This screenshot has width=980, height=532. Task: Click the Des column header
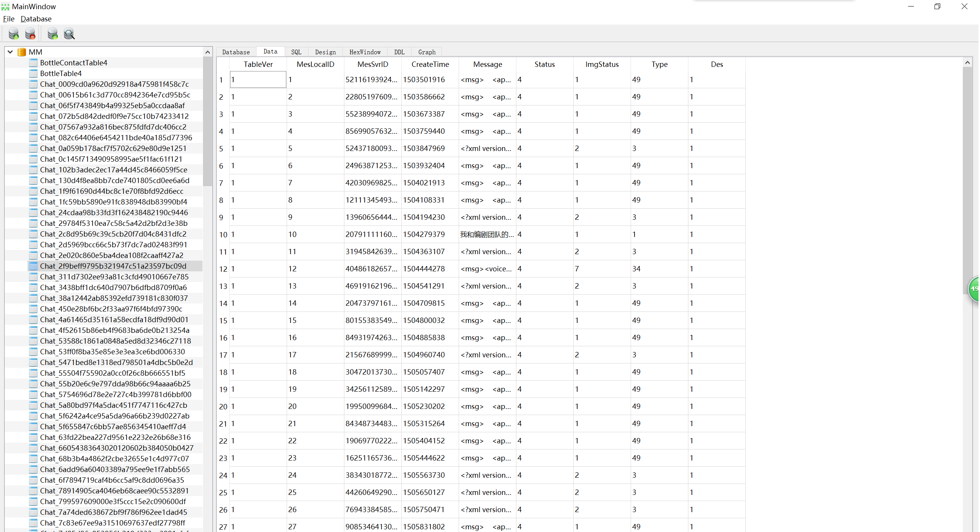(717, 64)
